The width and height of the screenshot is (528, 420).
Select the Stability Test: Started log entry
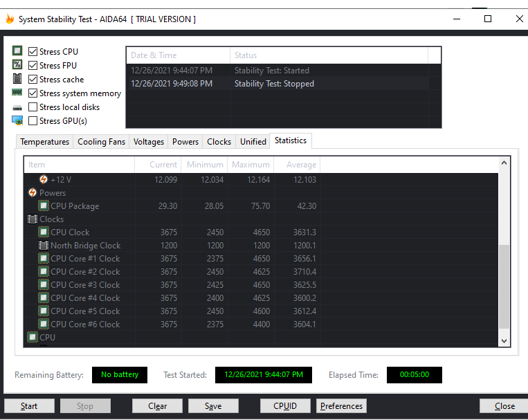(277, 71)
